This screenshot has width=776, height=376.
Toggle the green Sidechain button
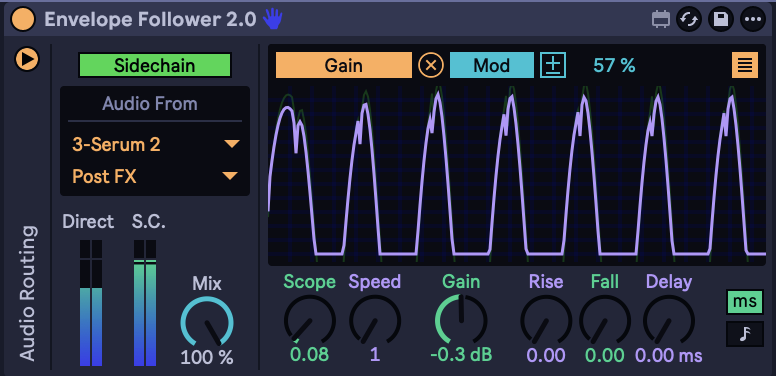tap(154, 65)
